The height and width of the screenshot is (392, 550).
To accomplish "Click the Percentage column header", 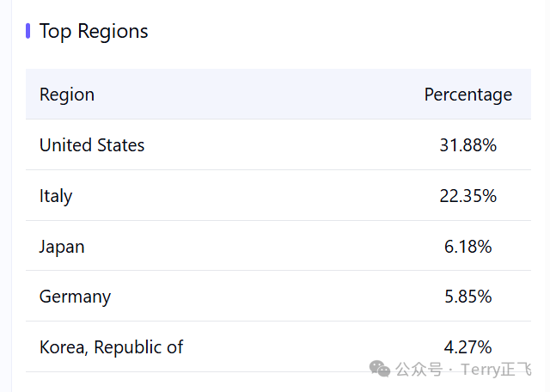I will click(468, 95).
